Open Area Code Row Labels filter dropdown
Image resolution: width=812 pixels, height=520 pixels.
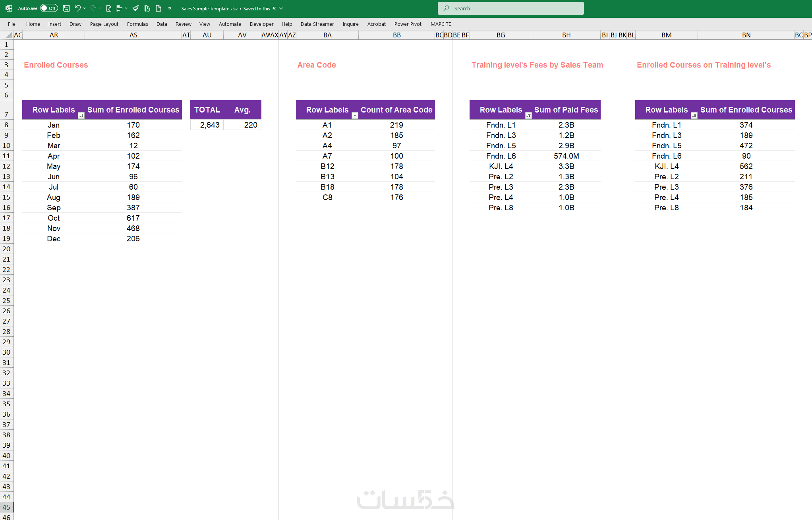pos(355,116)
